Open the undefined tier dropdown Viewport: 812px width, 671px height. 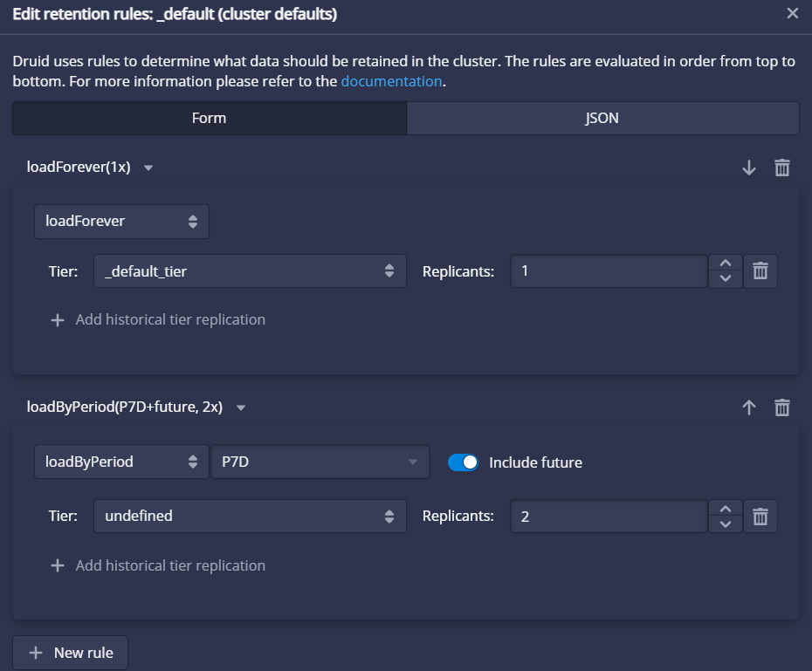tap(250, 517)
